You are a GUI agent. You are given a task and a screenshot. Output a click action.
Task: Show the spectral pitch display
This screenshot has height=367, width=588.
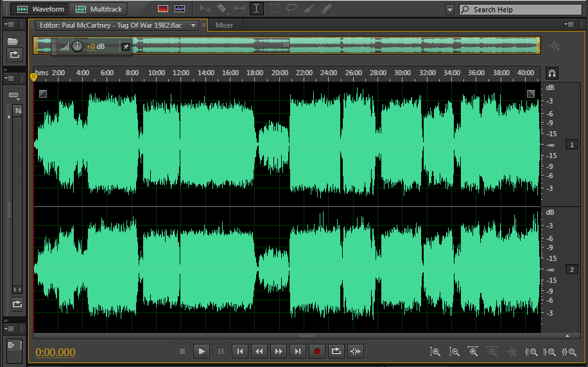[x=180, y=8]
